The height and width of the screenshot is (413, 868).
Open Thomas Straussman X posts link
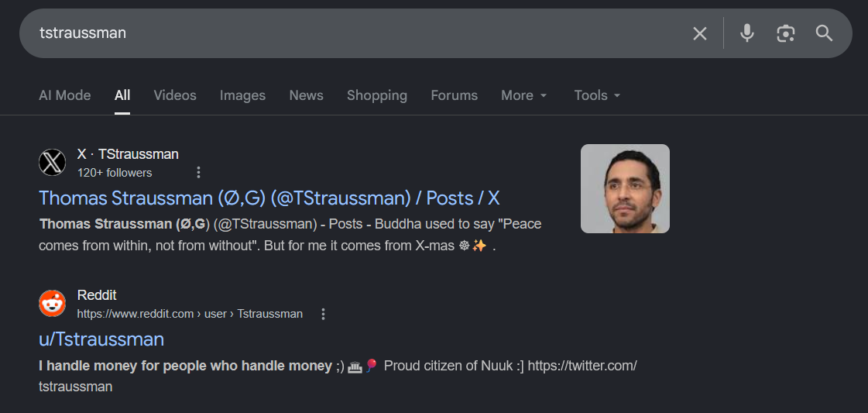pyautogui.click(x=269, y=198)
